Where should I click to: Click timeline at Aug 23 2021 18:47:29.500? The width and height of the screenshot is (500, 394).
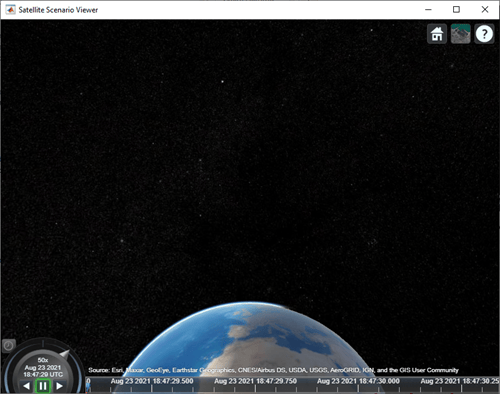(x=152, y=381)
